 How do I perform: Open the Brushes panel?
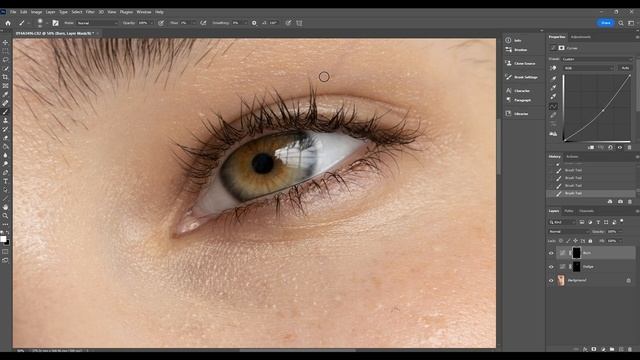click(516, 50)
